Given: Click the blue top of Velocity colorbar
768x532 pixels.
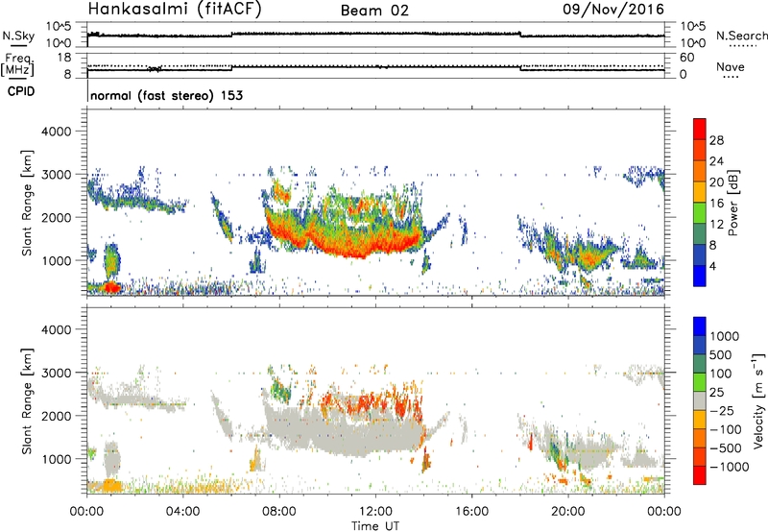Looking at the screenshot, I should [700, 326].
